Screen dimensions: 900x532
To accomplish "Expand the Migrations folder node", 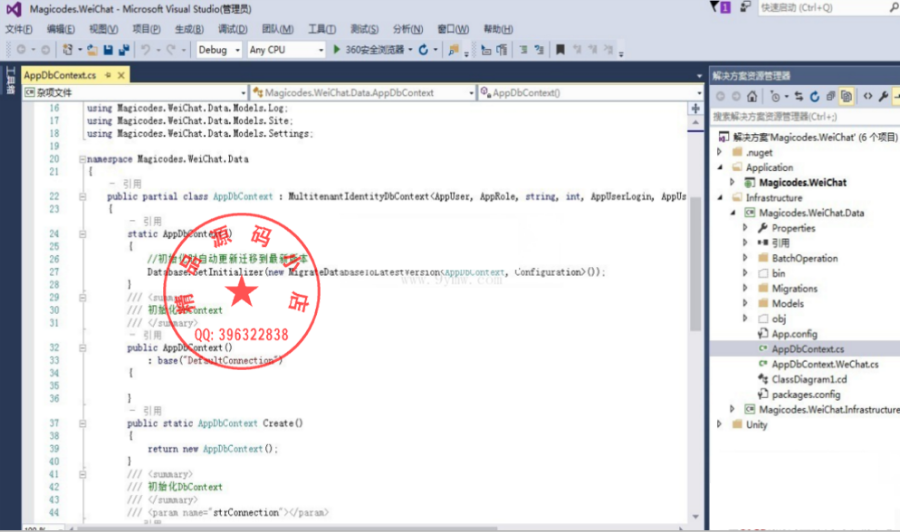I will click(745, 288).
